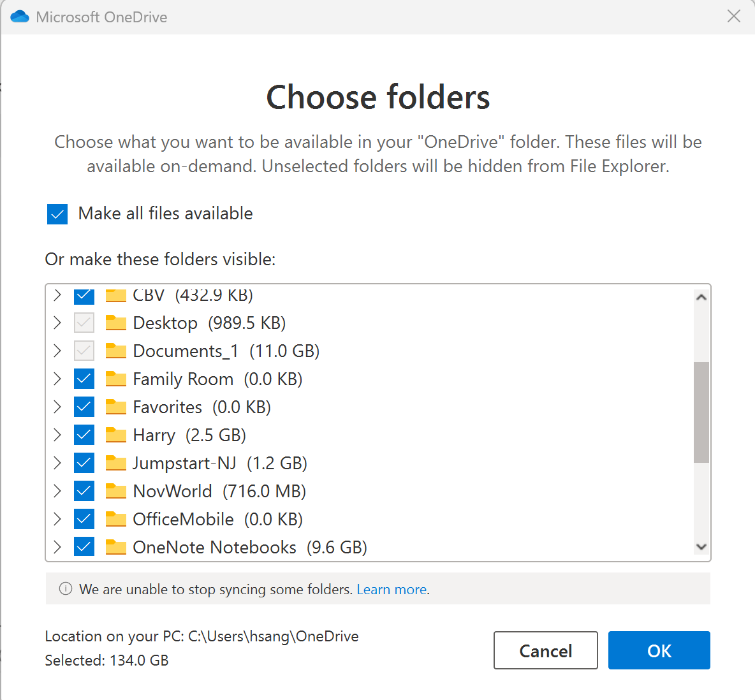Click the Harry folder icon

point(115,435)
